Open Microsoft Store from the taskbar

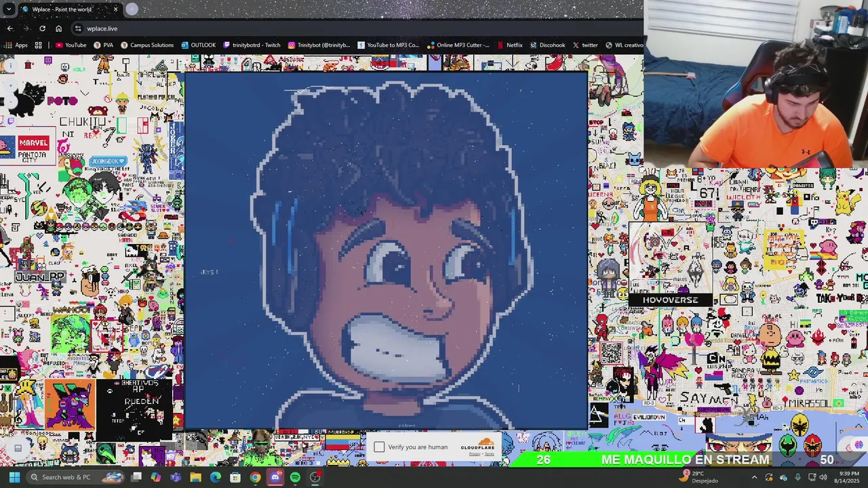(235, 477)
